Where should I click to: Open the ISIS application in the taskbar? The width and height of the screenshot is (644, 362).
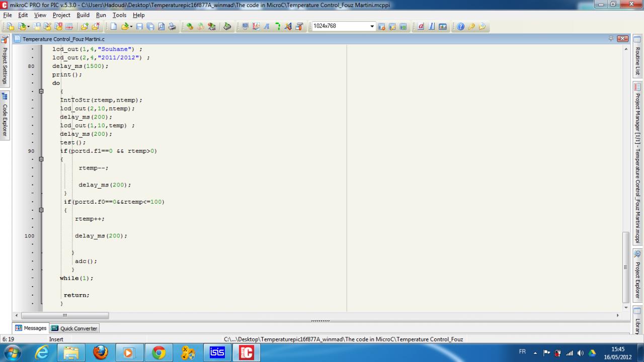(217, 353)
